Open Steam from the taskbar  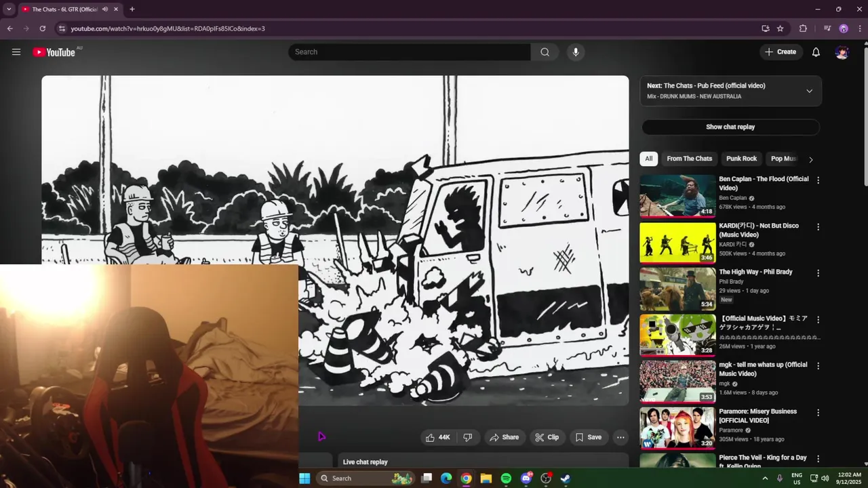click(565, 479)
